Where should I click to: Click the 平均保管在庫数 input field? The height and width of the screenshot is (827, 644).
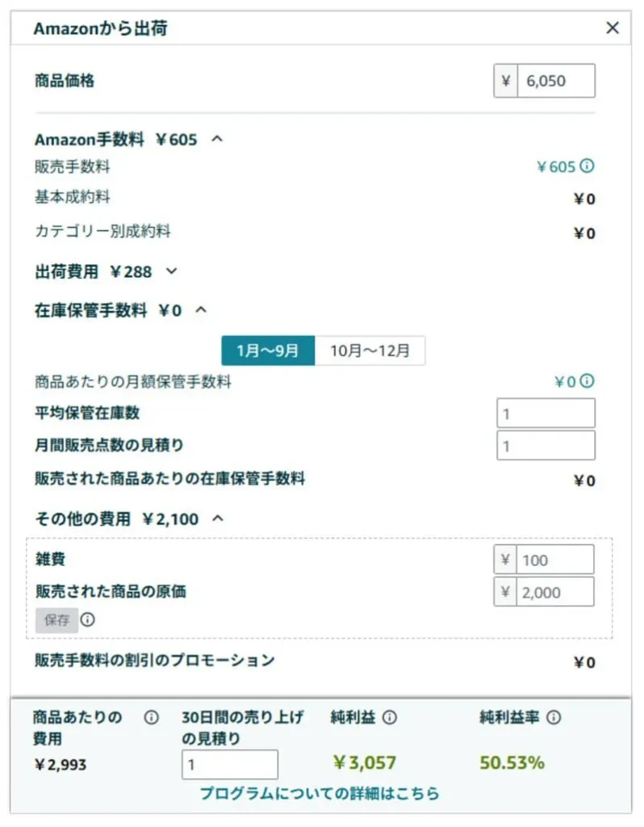[546, 413]
